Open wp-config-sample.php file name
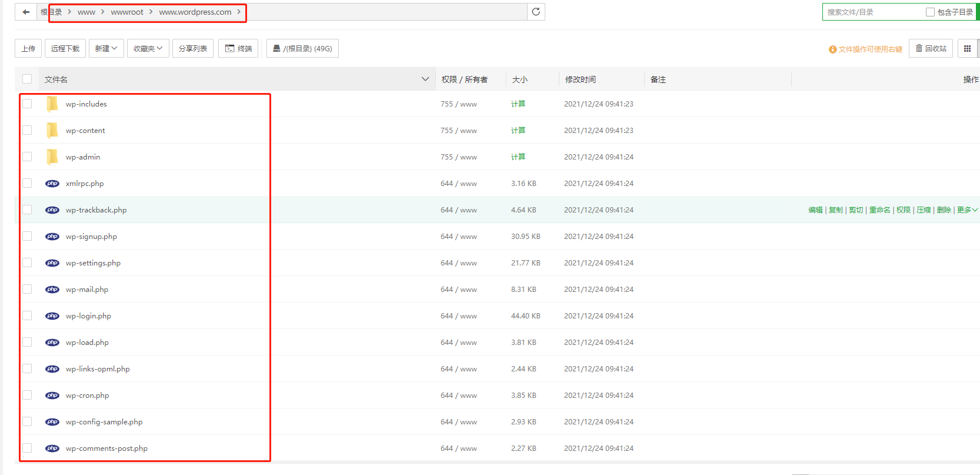Image resolution: width=980 pixels, height=475 pixels. pyautogui.click(x=104, y=421)
